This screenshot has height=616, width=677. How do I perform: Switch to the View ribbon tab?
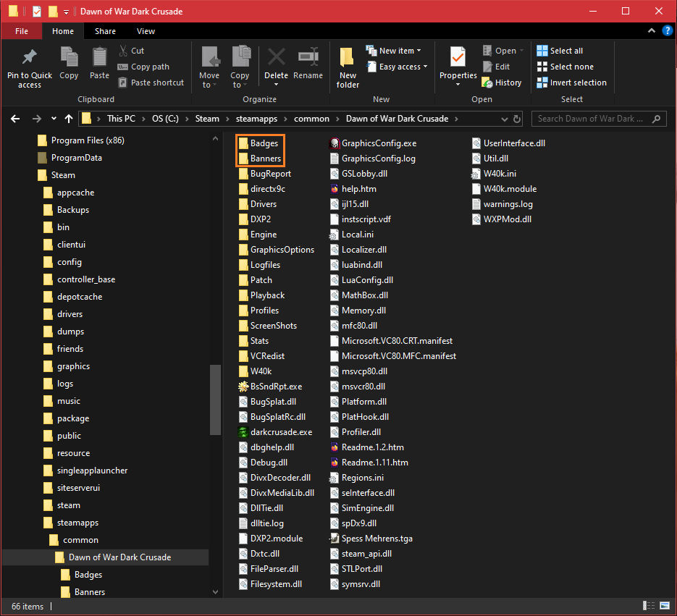(x=146, y=31)
